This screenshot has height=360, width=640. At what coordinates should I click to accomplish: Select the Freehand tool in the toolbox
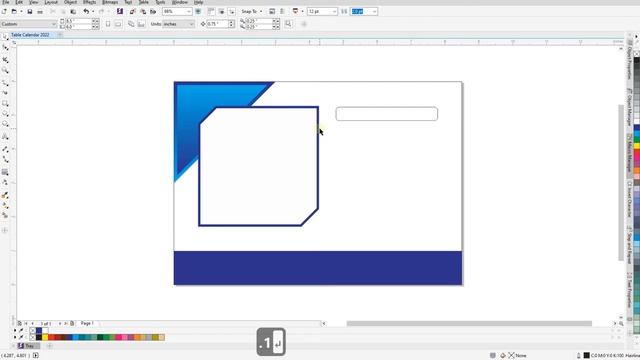(x=5, y=83)
